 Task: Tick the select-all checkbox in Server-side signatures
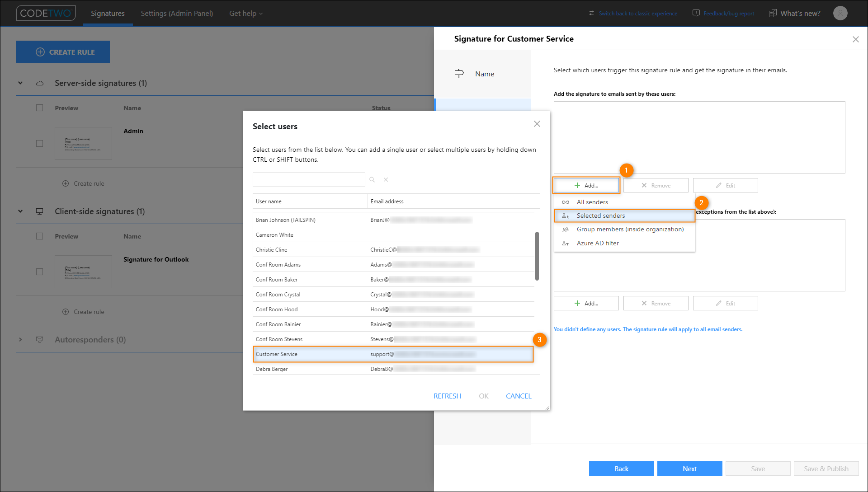(40, 108)
